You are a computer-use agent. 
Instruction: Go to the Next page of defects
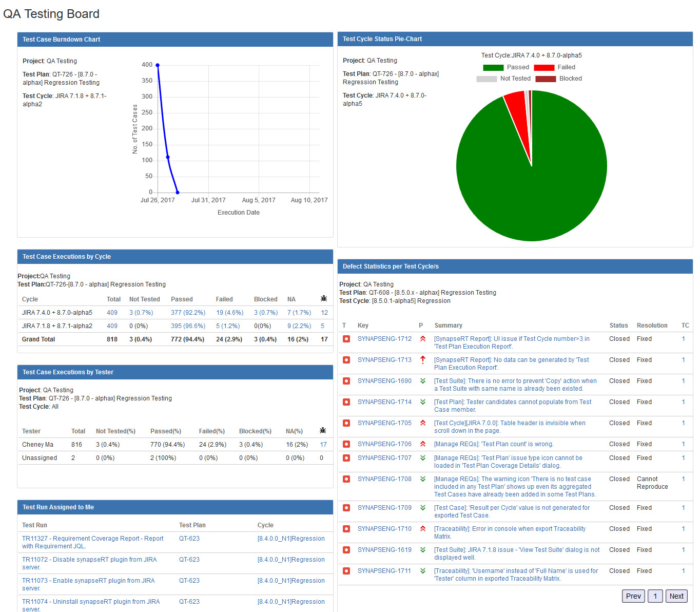pos(676,596)
